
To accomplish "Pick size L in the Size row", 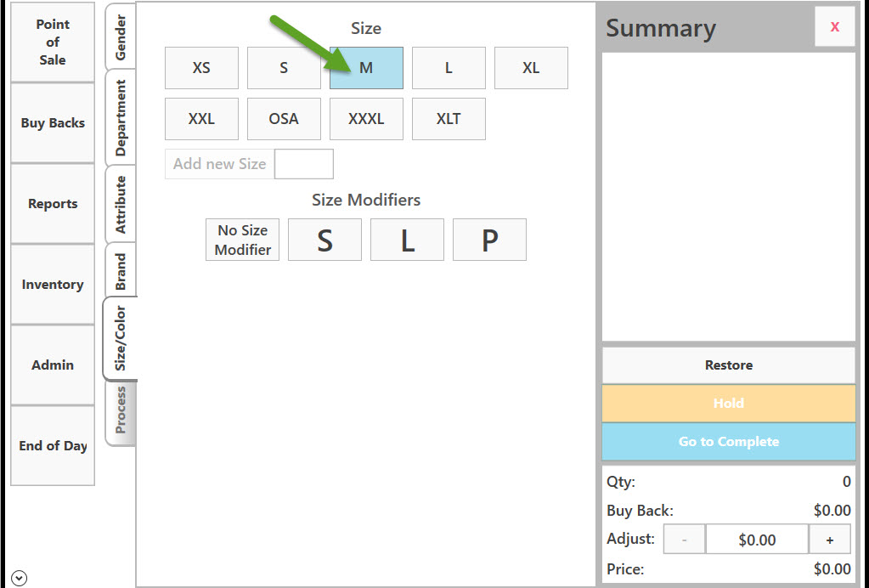I will pyautogui.click(x=449, y=68).
